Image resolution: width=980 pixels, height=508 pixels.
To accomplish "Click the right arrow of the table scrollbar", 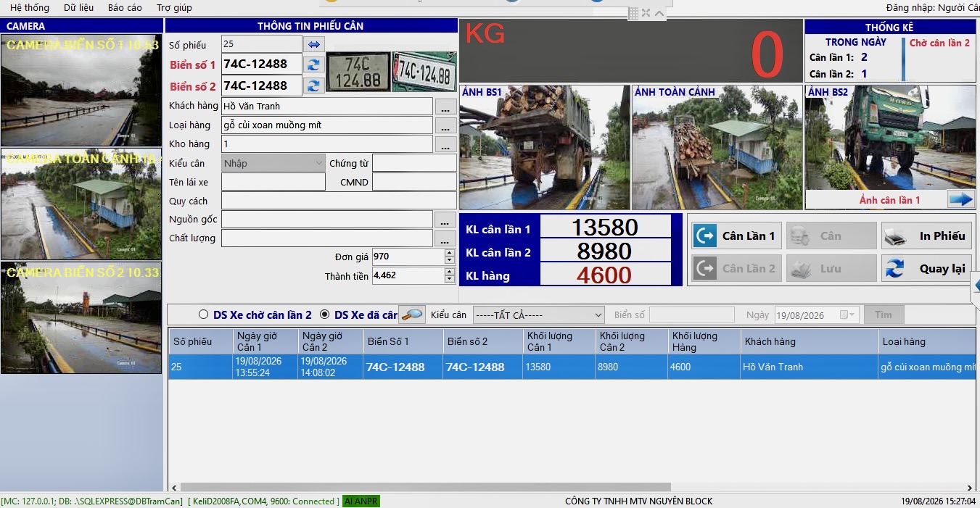I will click(x=970, y=488).
